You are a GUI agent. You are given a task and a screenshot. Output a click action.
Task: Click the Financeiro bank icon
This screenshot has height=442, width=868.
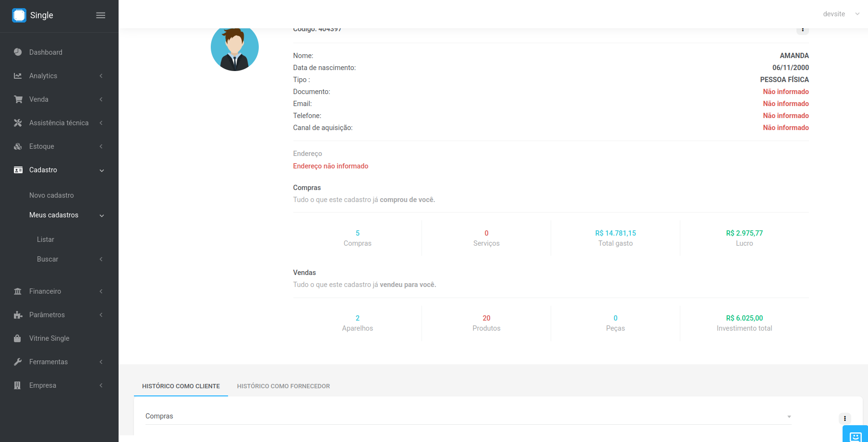coord(18,291)
